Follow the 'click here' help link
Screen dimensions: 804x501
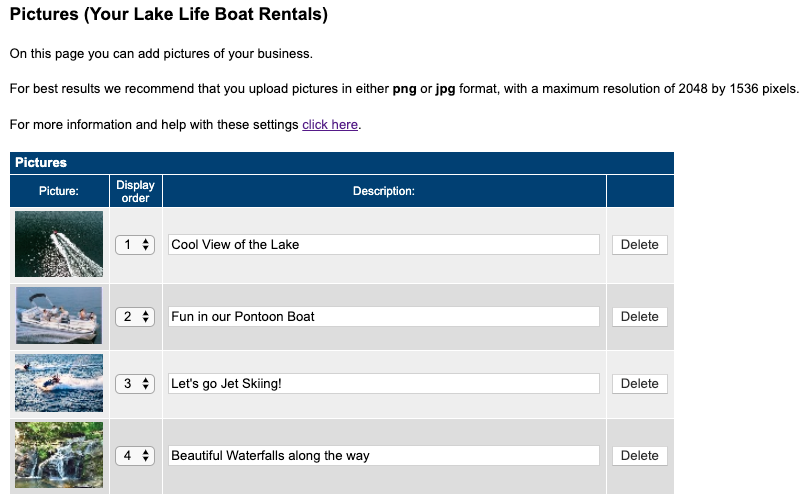[x=330, y=125]
